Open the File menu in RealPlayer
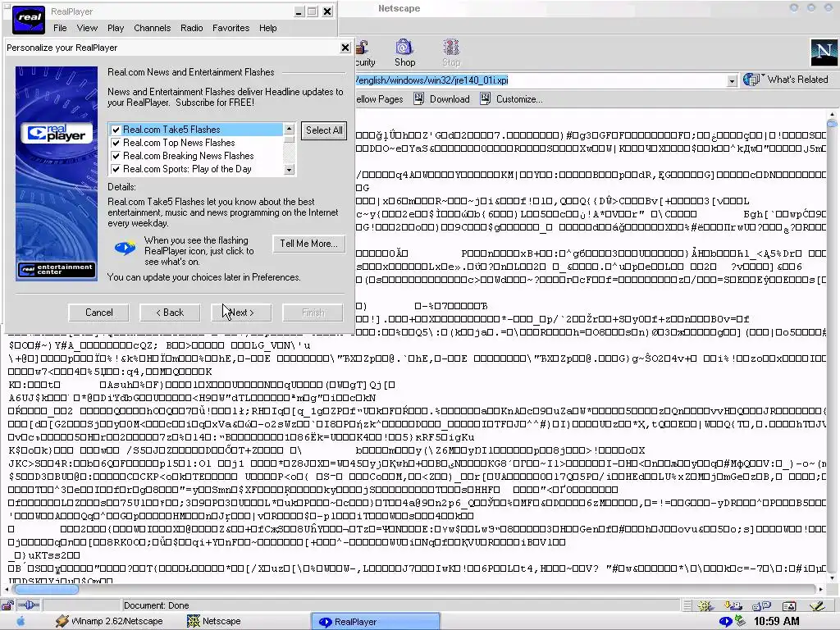 (x=60, y=28)
